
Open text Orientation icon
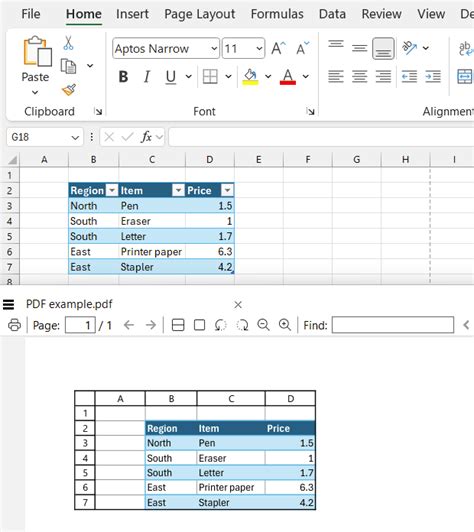click(x=410, y=48)
